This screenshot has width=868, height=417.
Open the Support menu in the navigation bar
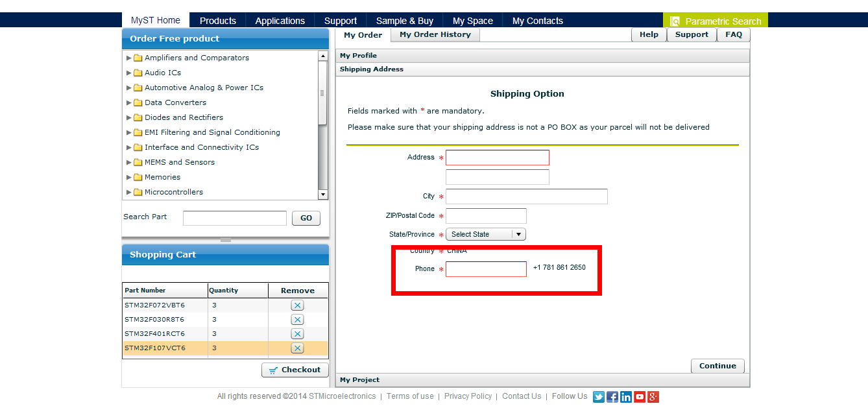(x=341, y=21)
